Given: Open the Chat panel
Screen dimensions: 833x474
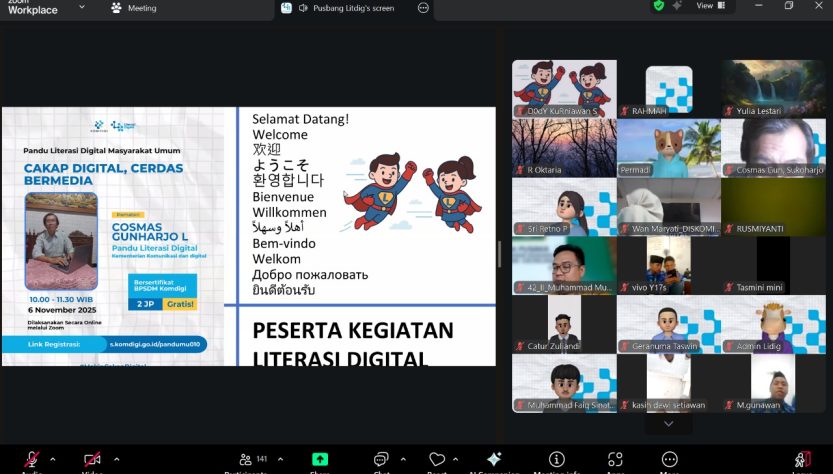Looking at the screenshot, I should coord(381,459).
